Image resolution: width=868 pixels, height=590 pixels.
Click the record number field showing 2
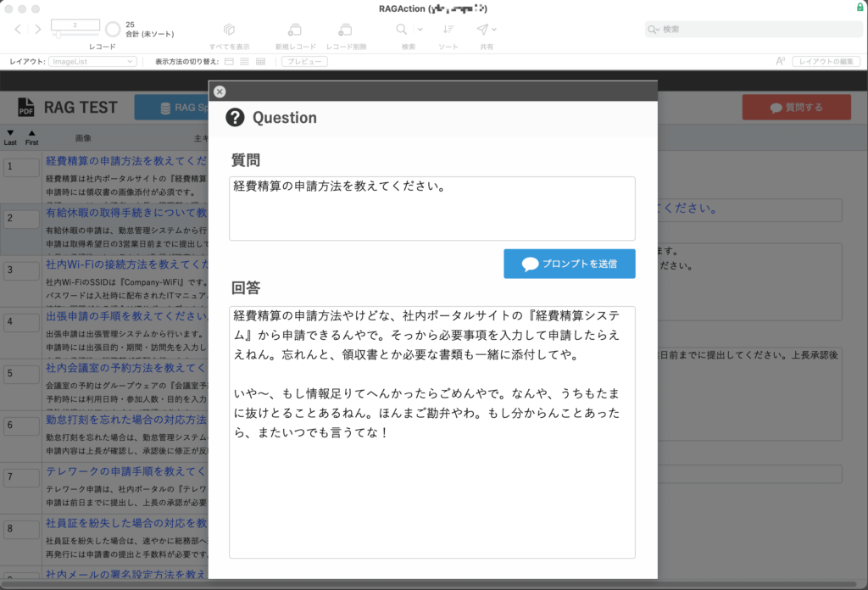[75, 25]
